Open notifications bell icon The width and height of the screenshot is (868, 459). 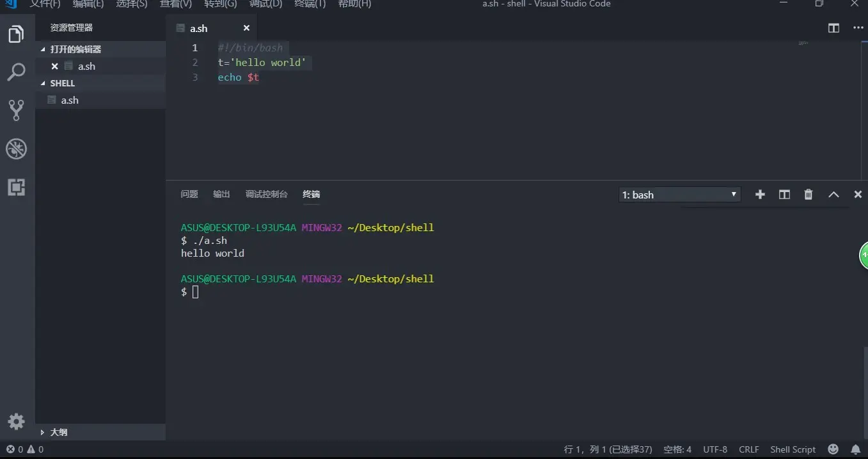click(855, 449)
